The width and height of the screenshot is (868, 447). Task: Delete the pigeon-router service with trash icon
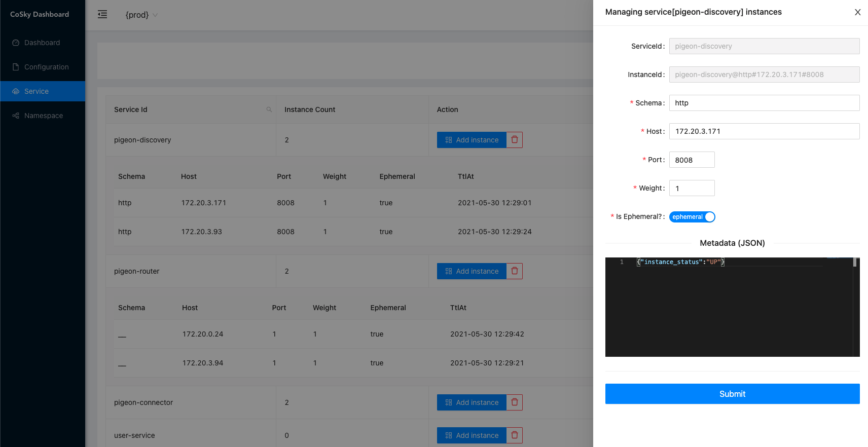click(515, 271)
